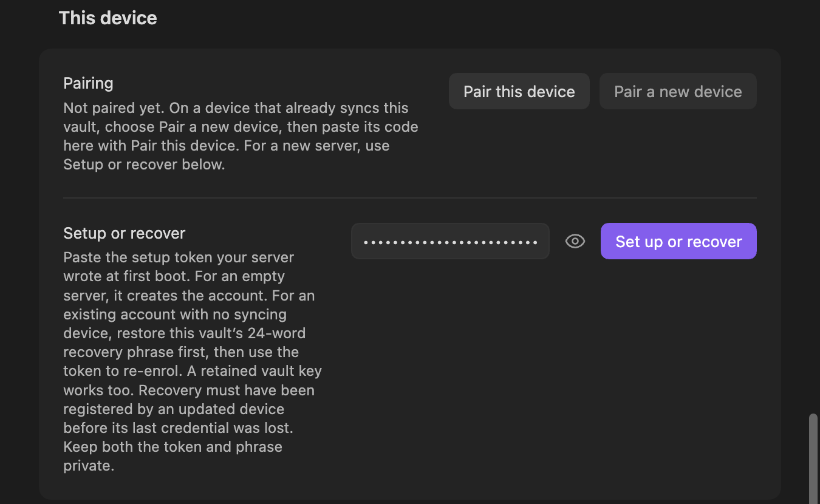Click the "Pairing" setting title
The height and width of the screenshot is (504, 820).
(89, 83)
